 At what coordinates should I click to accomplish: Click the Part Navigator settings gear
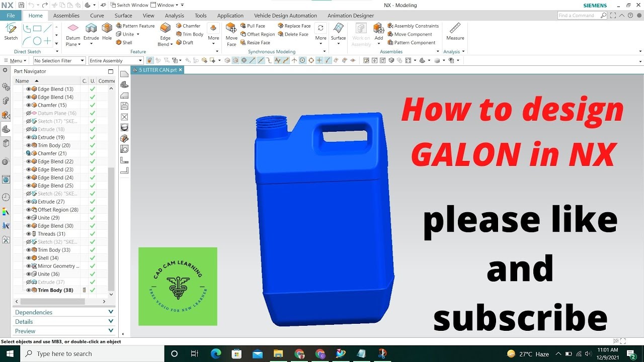point(5,71)
